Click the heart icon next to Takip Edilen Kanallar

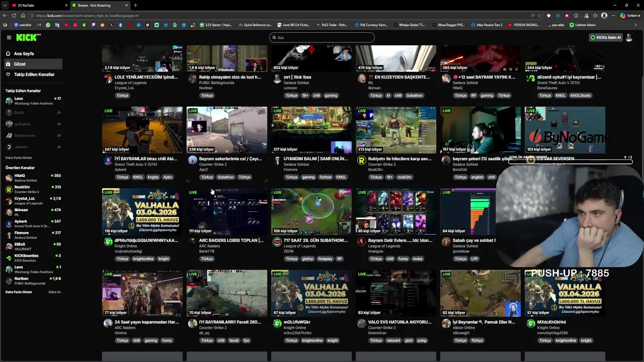point(8,74)
